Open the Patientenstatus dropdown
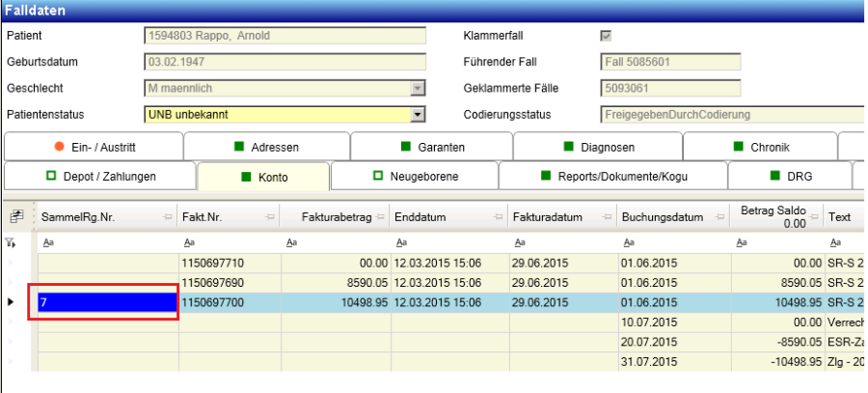868x393 pixels. point(418,115)
